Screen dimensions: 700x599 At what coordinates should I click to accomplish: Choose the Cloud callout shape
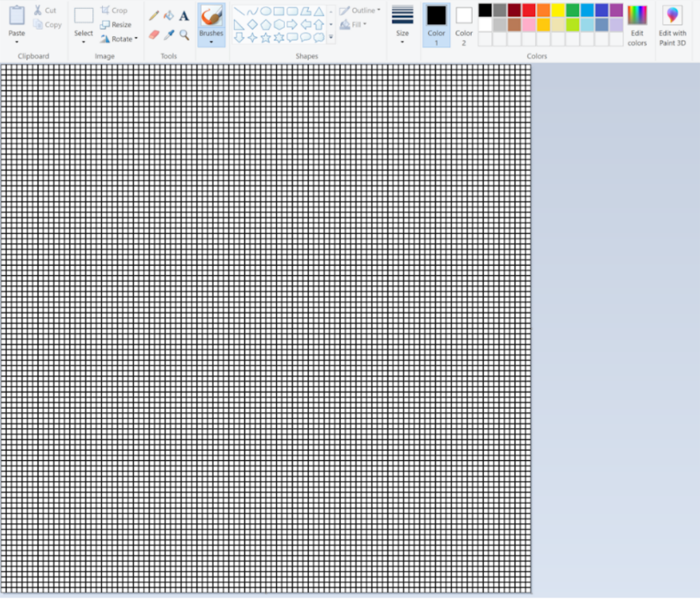[318, 38]
